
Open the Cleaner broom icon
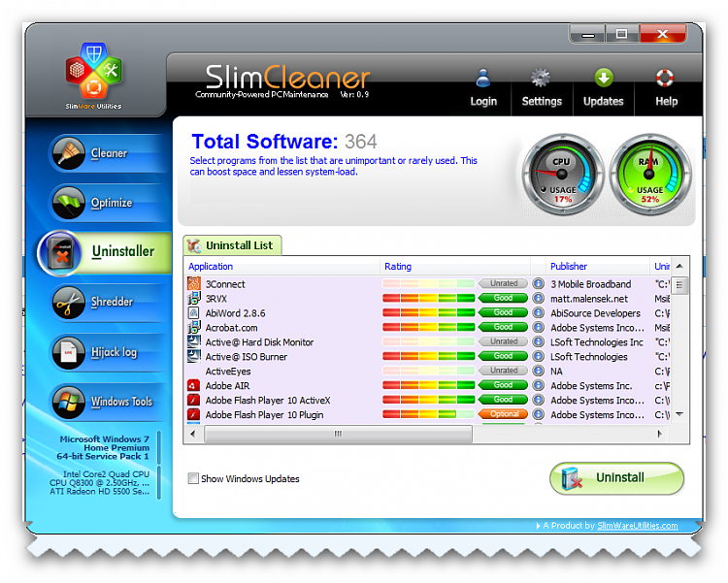[x=69, y=152]
